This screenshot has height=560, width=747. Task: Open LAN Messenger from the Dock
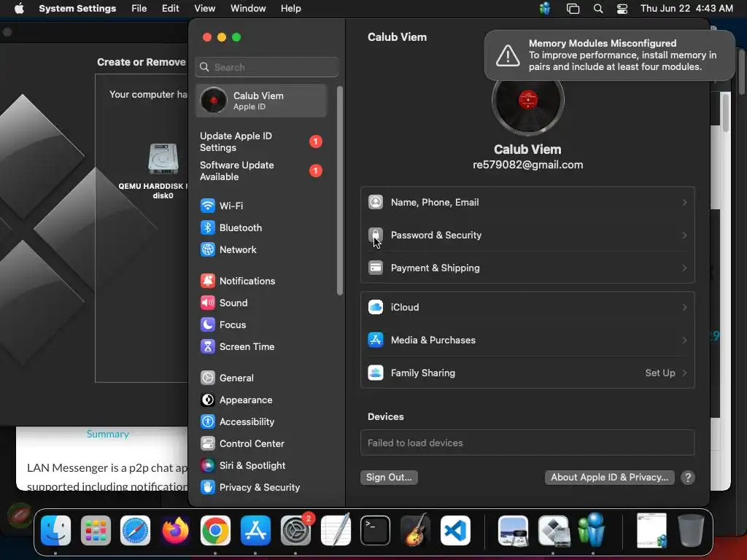pyautogui.click(x=592, y=529)
